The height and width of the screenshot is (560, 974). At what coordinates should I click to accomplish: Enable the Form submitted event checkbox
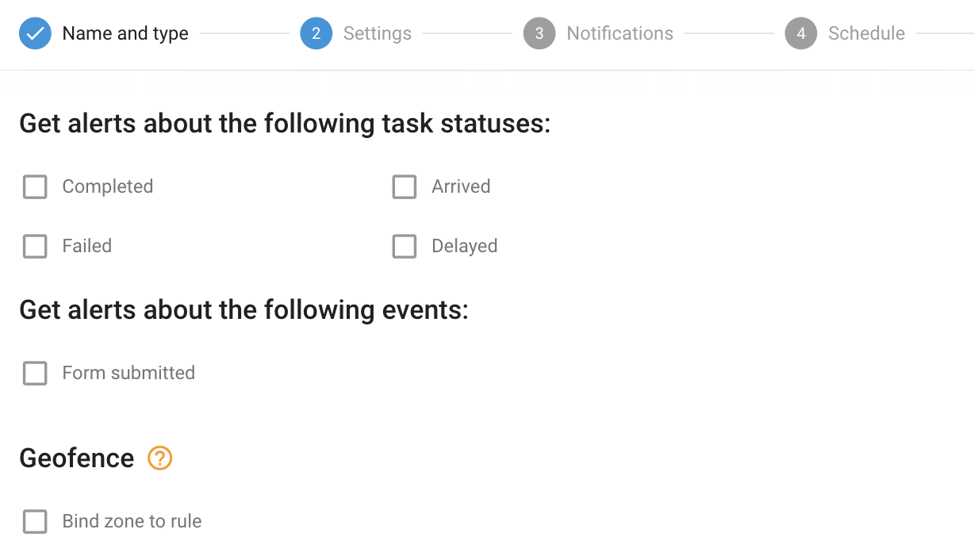(x=35, y=373)
